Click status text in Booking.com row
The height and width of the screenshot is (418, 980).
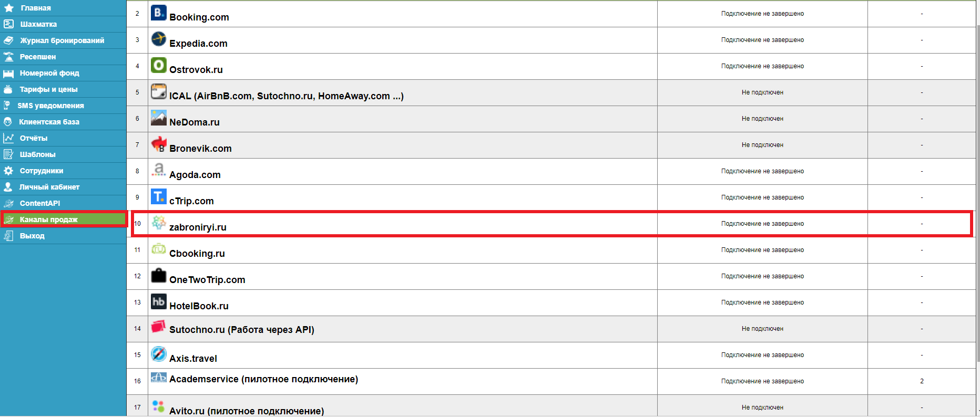762,14
